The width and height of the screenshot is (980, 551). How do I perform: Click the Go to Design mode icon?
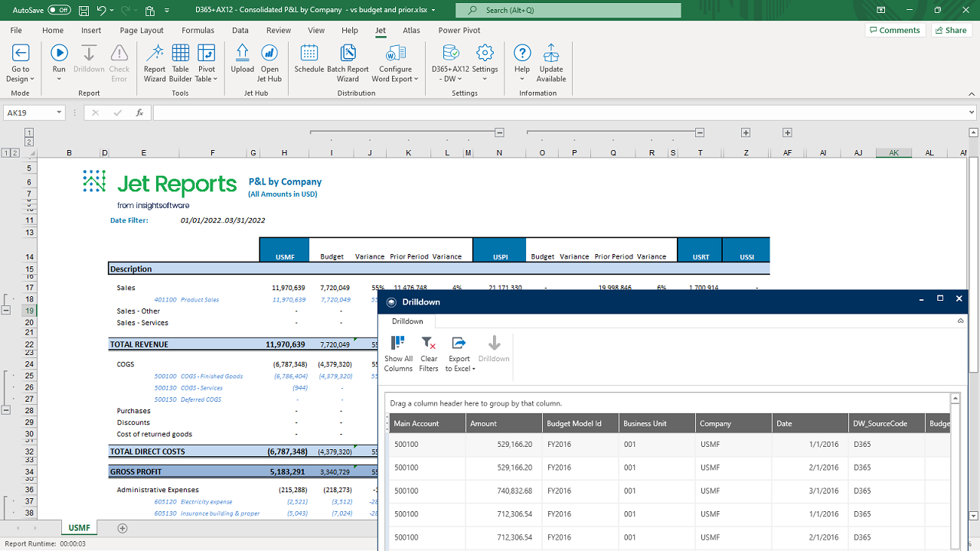tap(21, 64)
